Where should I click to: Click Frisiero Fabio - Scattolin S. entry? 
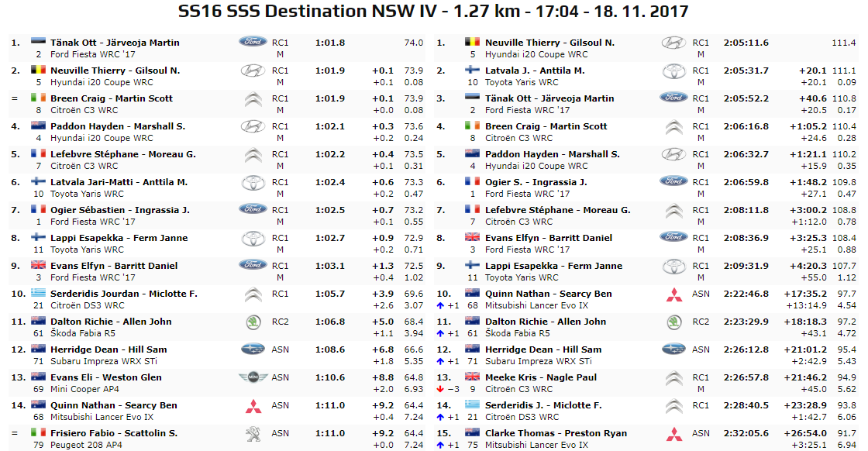(113, 433)
